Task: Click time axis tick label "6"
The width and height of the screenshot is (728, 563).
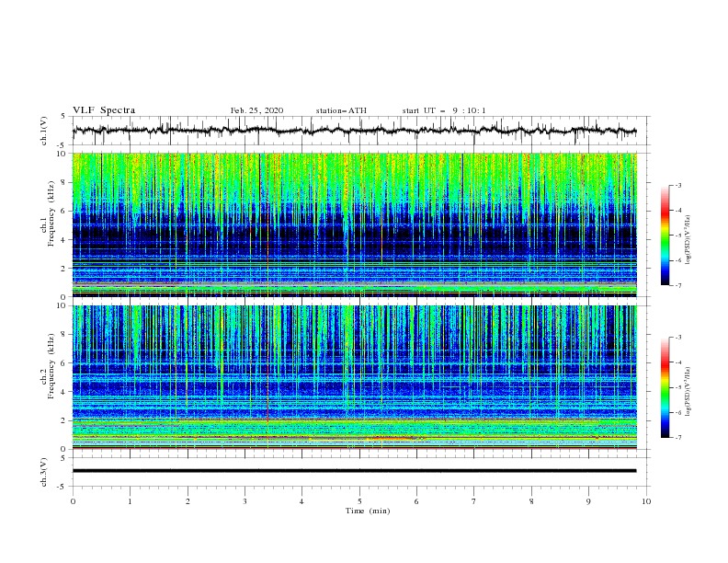Action: click(416, 501)
